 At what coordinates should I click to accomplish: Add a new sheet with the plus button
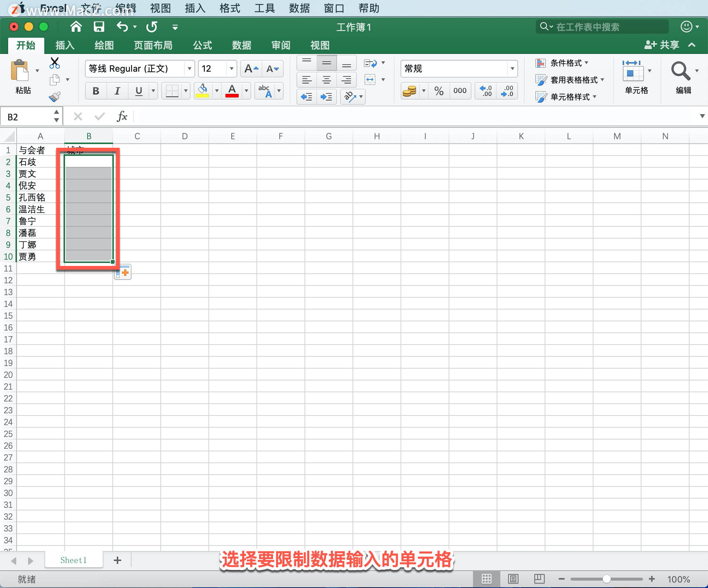117,560
